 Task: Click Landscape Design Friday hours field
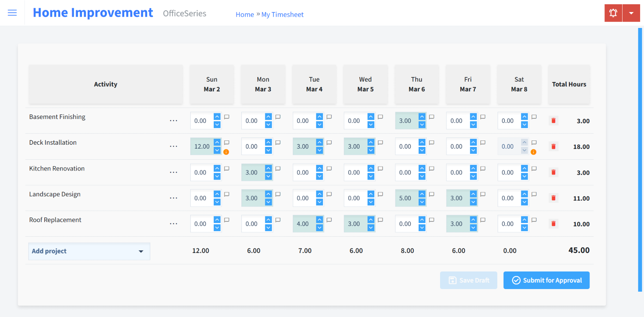coord(457,198)
